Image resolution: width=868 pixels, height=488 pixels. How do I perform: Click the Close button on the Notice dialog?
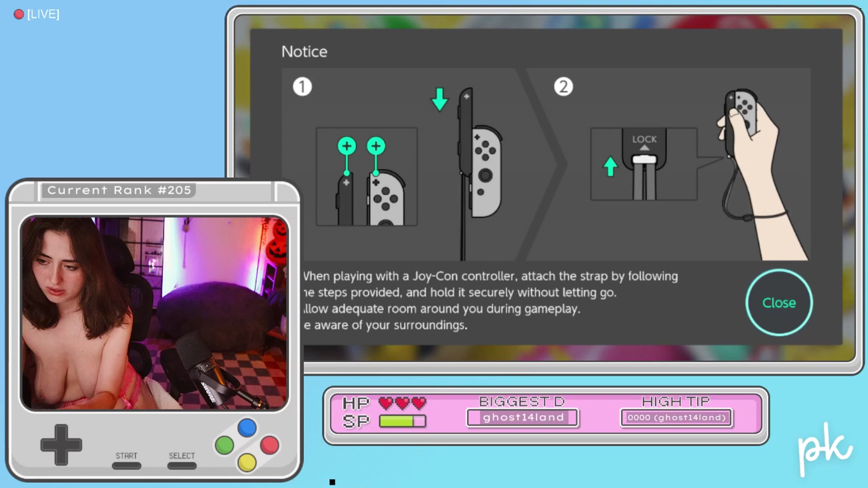(x=779, y=303)
